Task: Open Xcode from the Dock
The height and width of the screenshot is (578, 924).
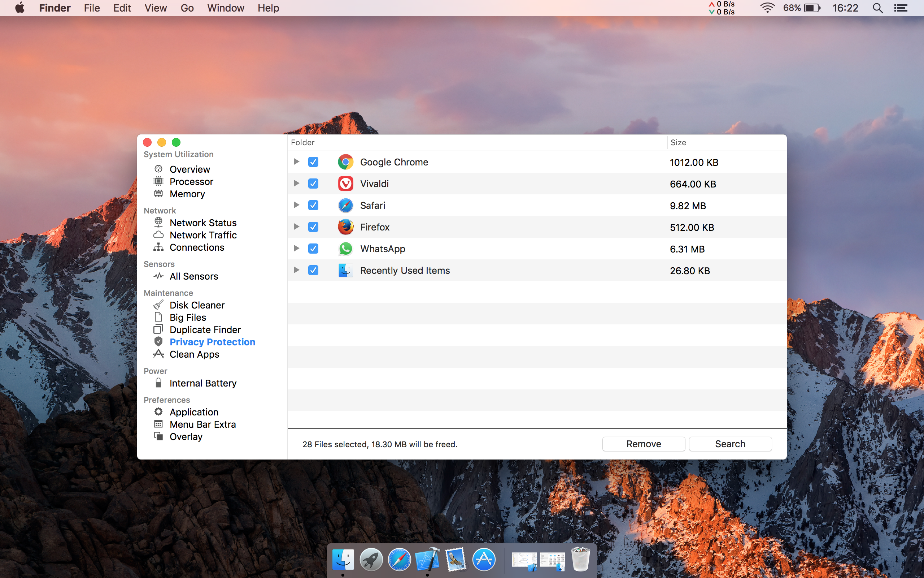Action: pos(428,560)
